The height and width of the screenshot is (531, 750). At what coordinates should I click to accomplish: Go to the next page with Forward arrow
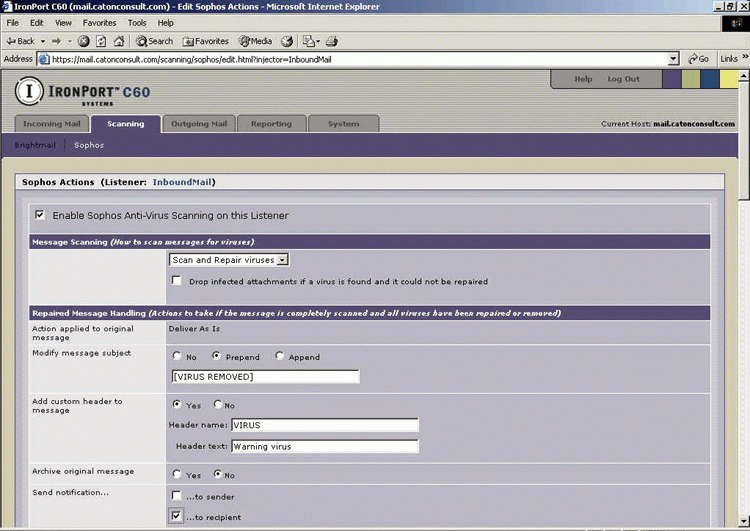pyautogui.click(x=56, y=41)
